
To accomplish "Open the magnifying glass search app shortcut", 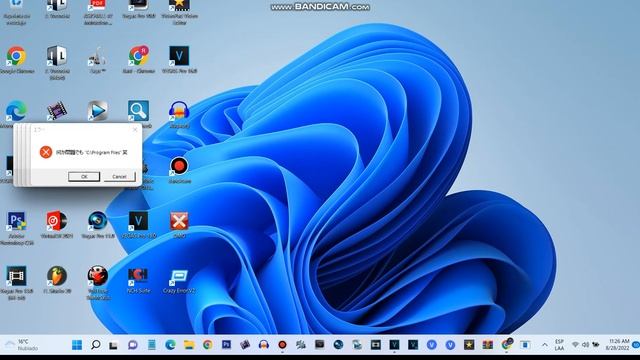I will pyautogui.click(x=138, y=111).
